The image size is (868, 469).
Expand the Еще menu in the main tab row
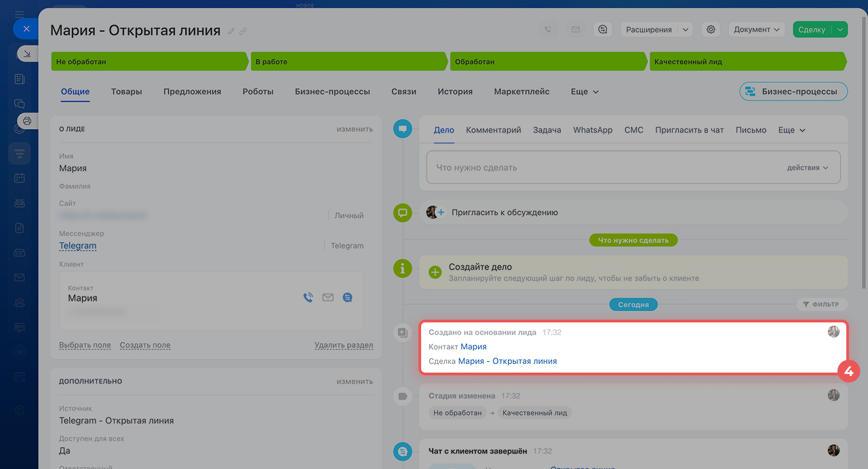coord(585,92)
